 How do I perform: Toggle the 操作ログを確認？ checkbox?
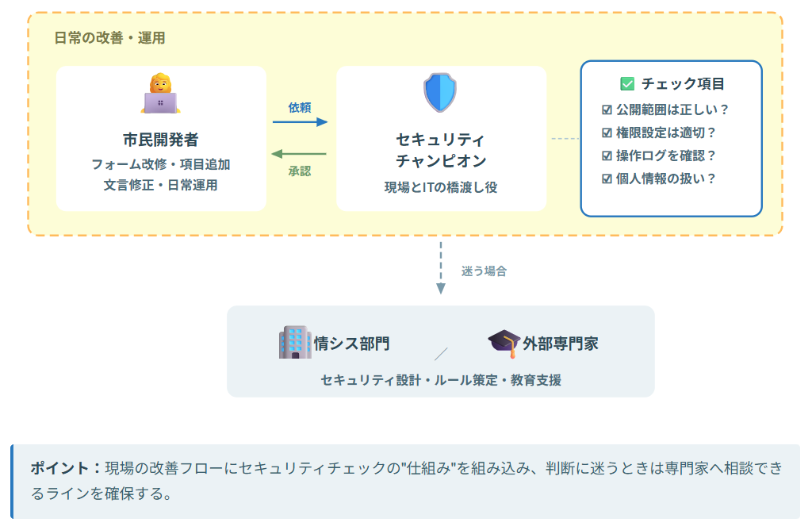pos(607,156)
